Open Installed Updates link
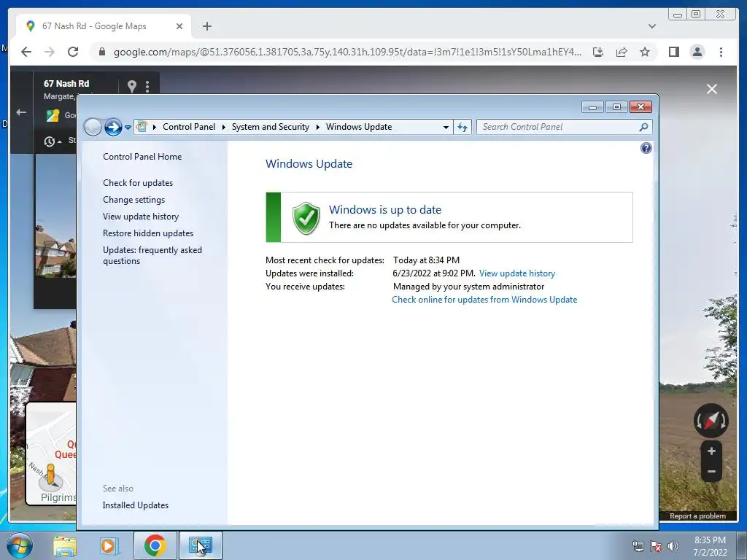Screen dimensions: 747x560 pyautogui.click(x=135, y=505)
